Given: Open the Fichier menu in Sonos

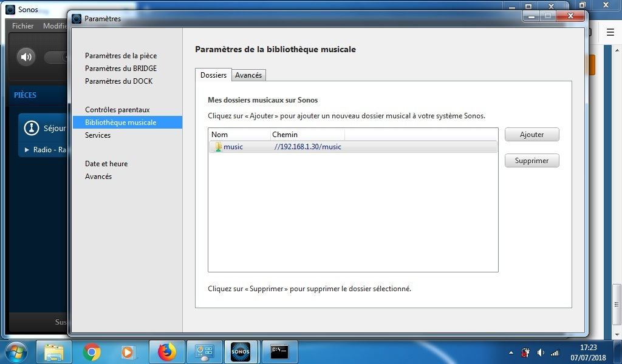Looking at the screenshot, I should click(x=22, y=25).
